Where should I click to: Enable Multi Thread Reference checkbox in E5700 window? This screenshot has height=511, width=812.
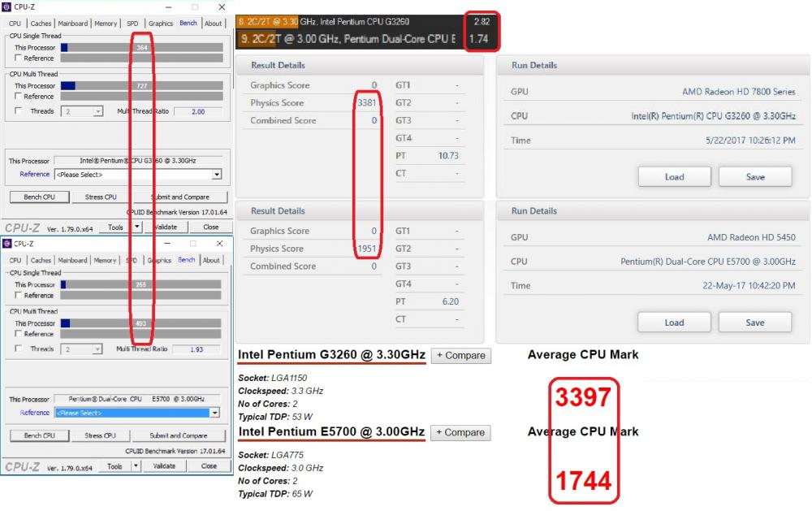pos(19,334)
